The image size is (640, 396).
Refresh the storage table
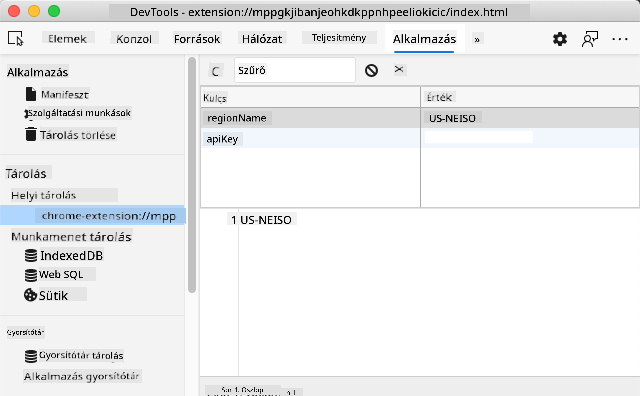(x=216, y=71)
